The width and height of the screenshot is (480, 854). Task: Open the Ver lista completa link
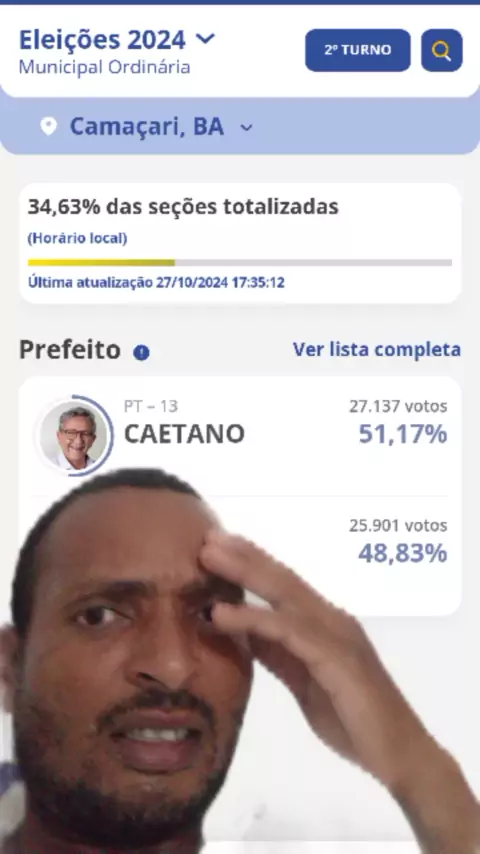pyautogui.click(x=376, y=350)
